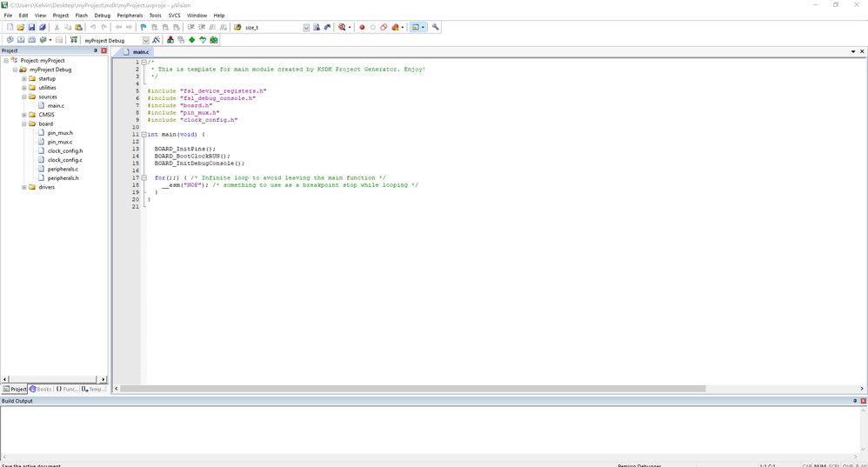Launch the Pack Installer

(214, 40)
